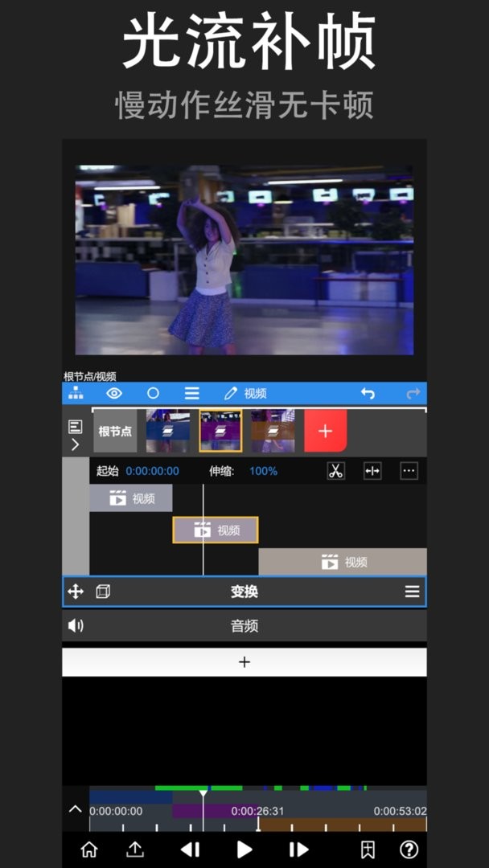Expand the layer list side panel arrow
Image resolution: width=489 pixels, height=868 pixels.
[x=76, y=444]
